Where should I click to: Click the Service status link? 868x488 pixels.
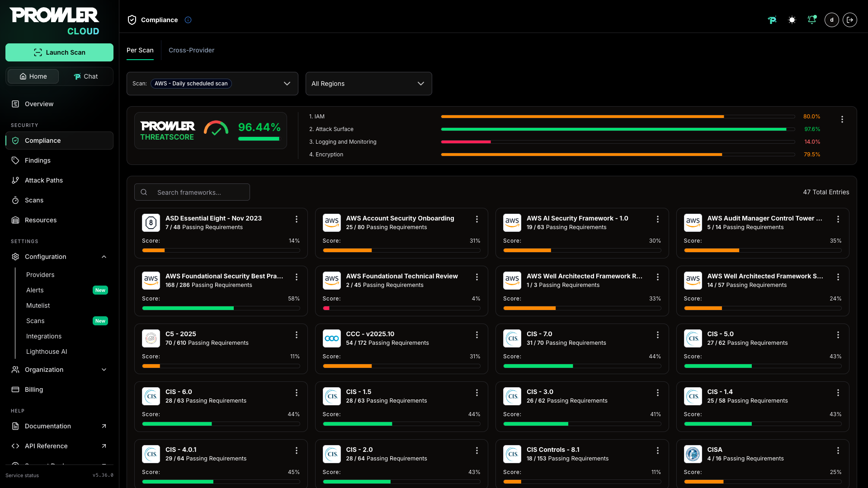pos(22,475)
